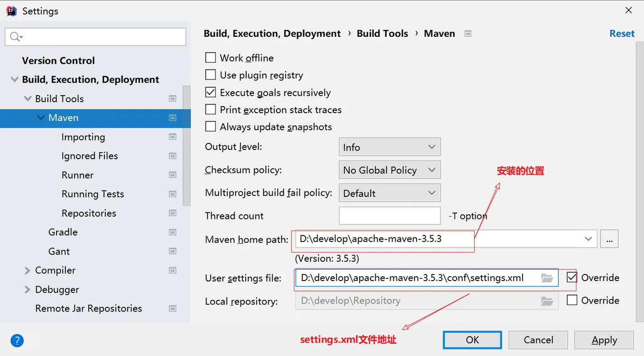Click project-level icon on Gant row
The image size is (644, 356).
172,251
